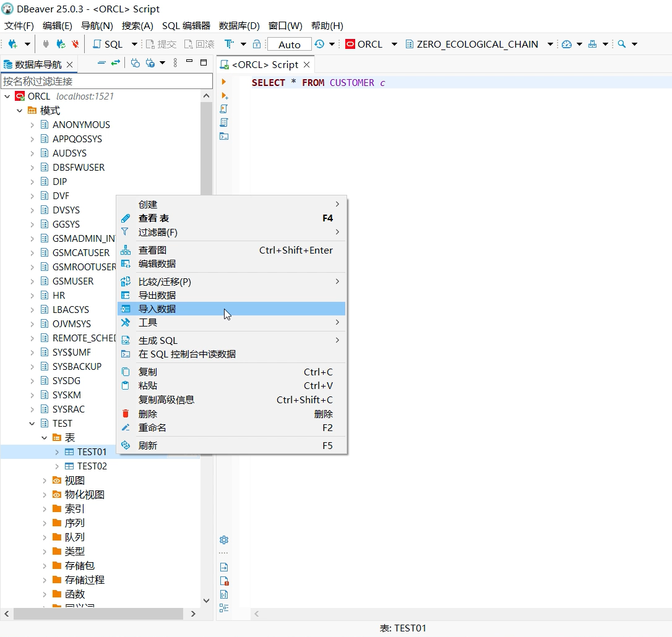Click the new connection plug icon
Screen dimensions: 672x637
pos(13,44)
